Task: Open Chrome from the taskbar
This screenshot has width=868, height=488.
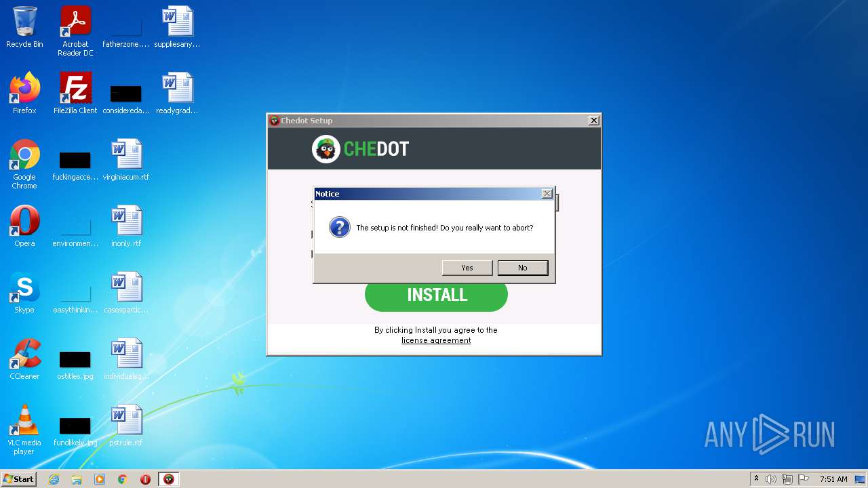Action: tap(123, 479)
